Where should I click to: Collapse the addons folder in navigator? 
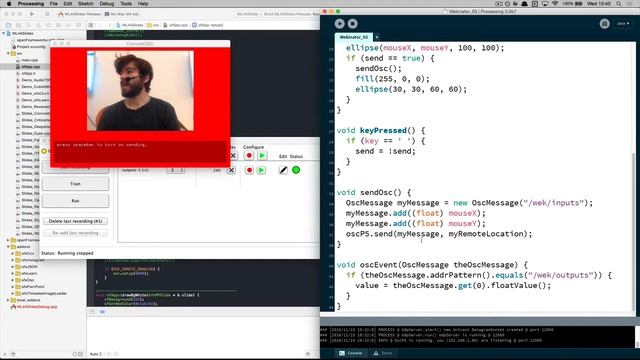(8, 247)
